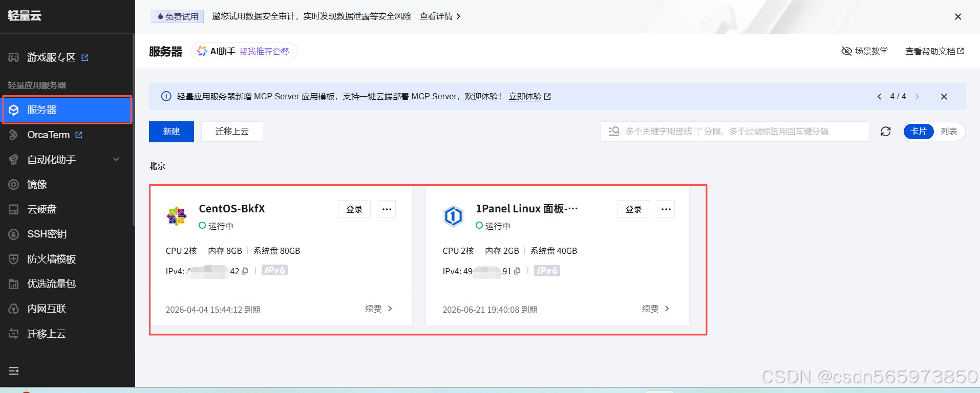Click the CentOS logo icon
This screenshot has height=393, width=980.
click(177, 216)
